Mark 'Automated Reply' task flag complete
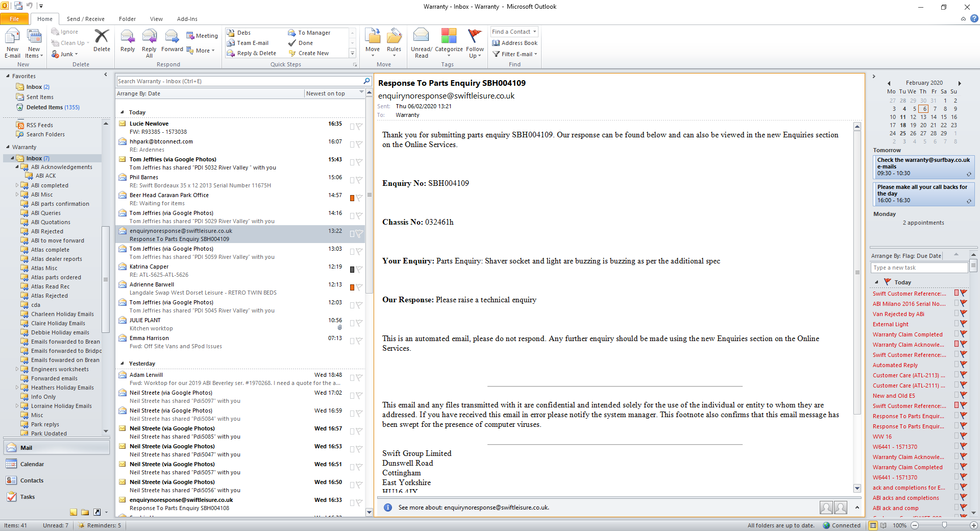The width and height of the screenshot is (980, 531). pyautogui.click(x=963, y=365)
